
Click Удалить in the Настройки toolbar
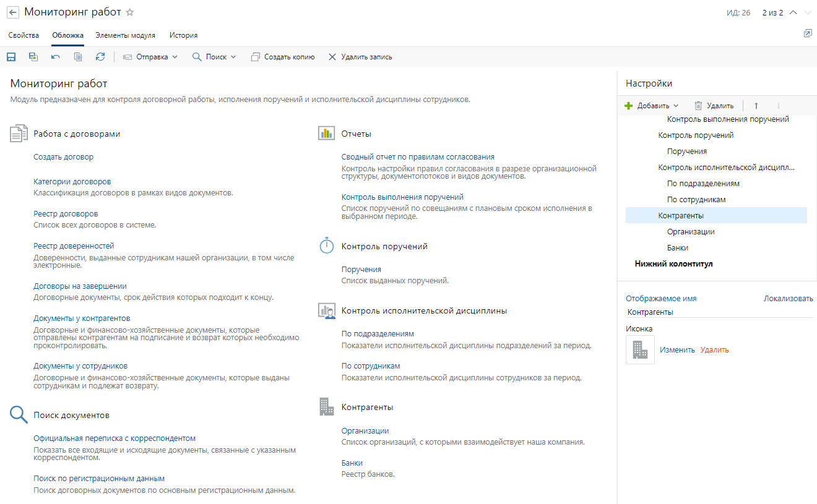(714, 106)
